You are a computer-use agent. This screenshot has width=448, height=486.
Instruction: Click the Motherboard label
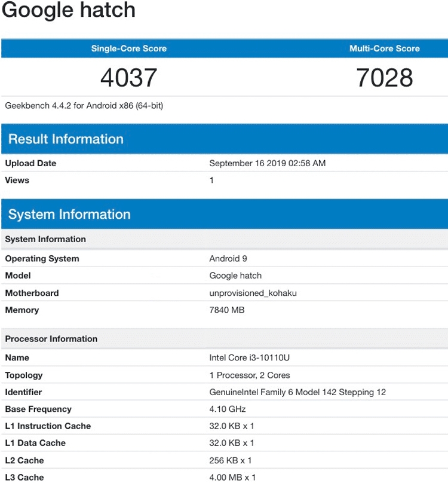[32, 293]
